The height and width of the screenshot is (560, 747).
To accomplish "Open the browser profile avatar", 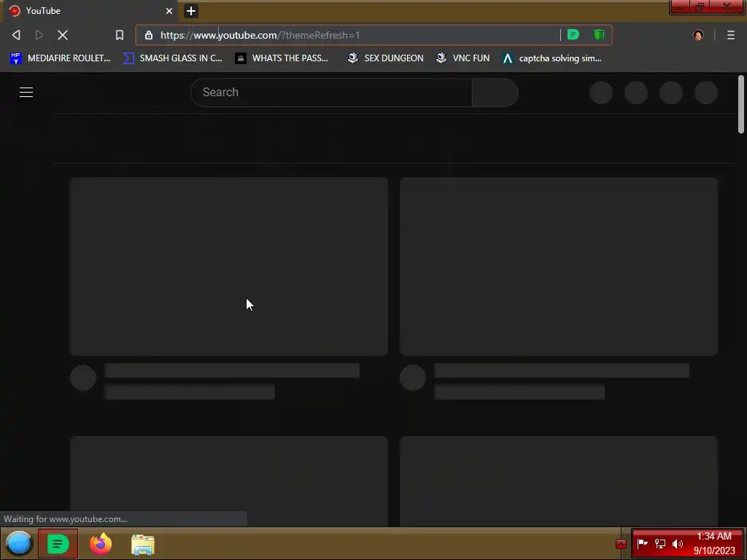I will (698, 35).
